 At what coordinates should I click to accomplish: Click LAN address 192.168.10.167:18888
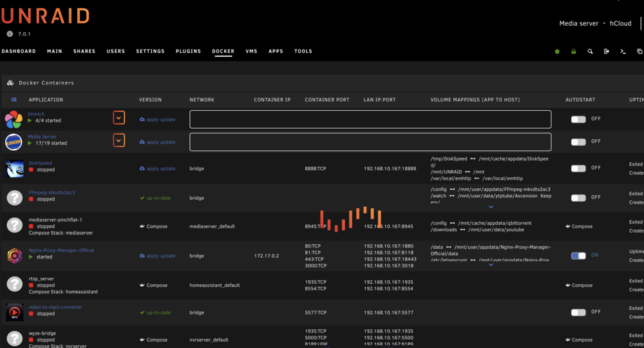click(390, 168)
